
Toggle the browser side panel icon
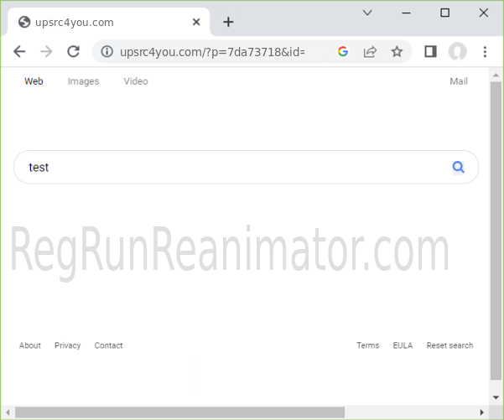coord(430,52)
